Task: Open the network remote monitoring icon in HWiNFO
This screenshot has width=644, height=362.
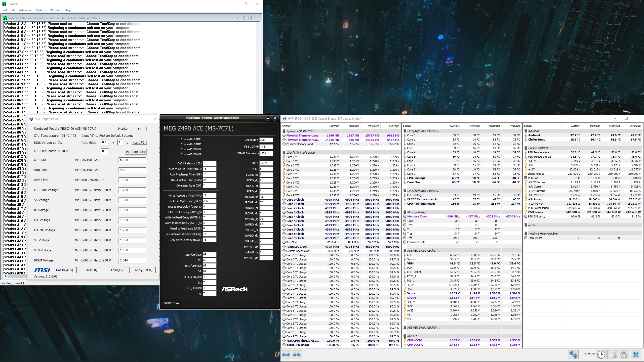Action: click(x=573, y=355)
